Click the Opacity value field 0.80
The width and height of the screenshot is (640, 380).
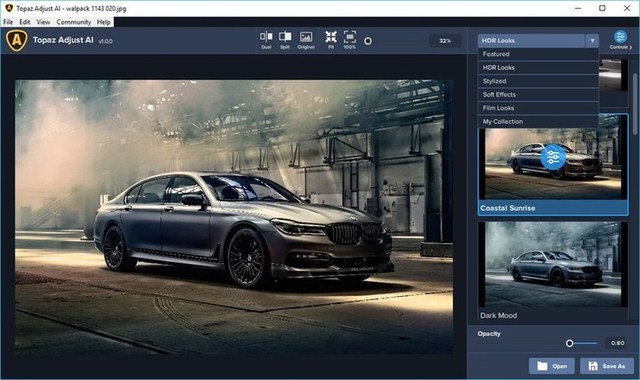[617, 343]
